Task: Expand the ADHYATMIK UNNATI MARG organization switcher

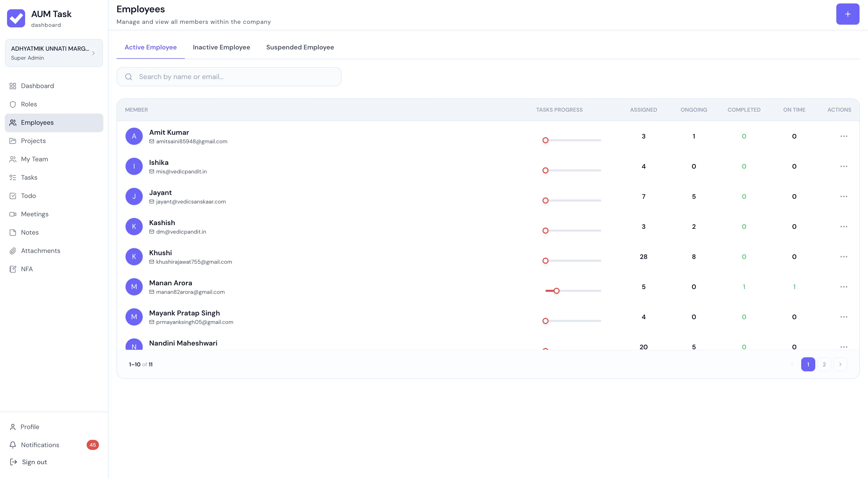Action: click(54, 53)
